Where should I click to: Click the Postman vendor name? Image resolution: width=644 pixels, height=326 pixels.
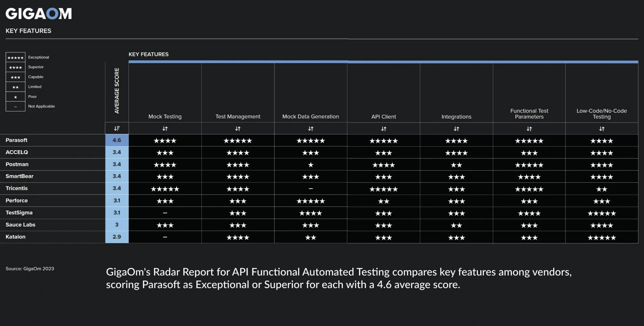click(x=17, y=164)
